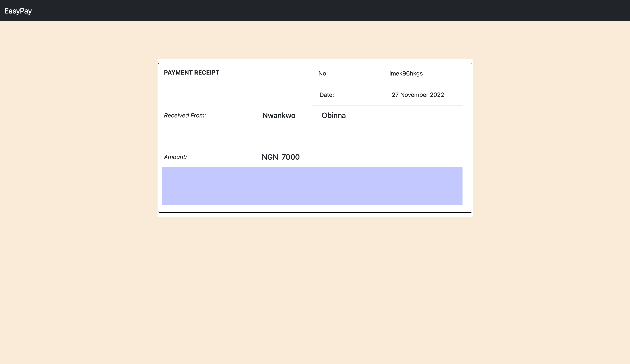
Task: Click the amount value 7000
Action: coord(291,157)
